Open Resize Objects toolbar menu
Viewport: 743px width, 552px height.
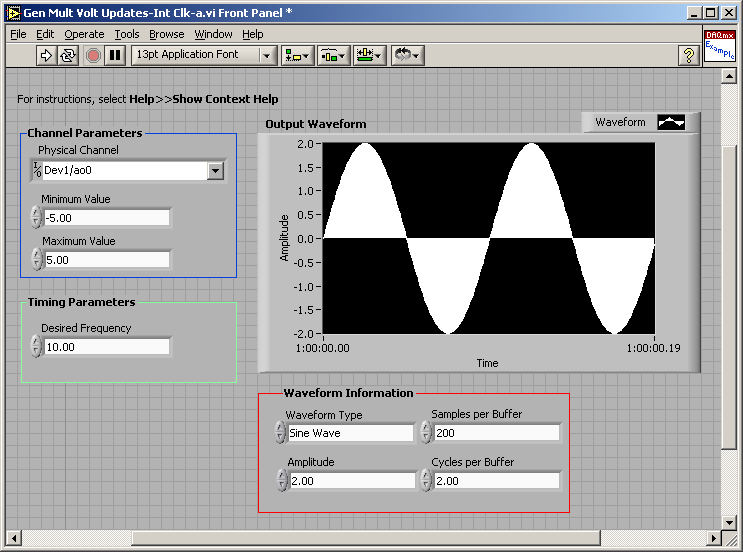370,55
